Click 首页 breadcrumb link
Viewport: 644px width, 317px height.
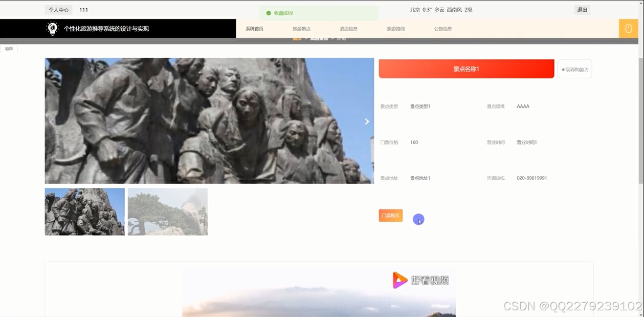point(297,39)
